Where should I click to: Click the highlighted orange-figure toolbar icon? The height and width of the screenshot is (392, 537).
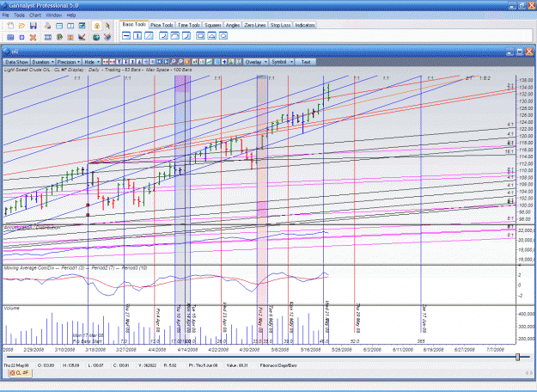coord(96,26)
